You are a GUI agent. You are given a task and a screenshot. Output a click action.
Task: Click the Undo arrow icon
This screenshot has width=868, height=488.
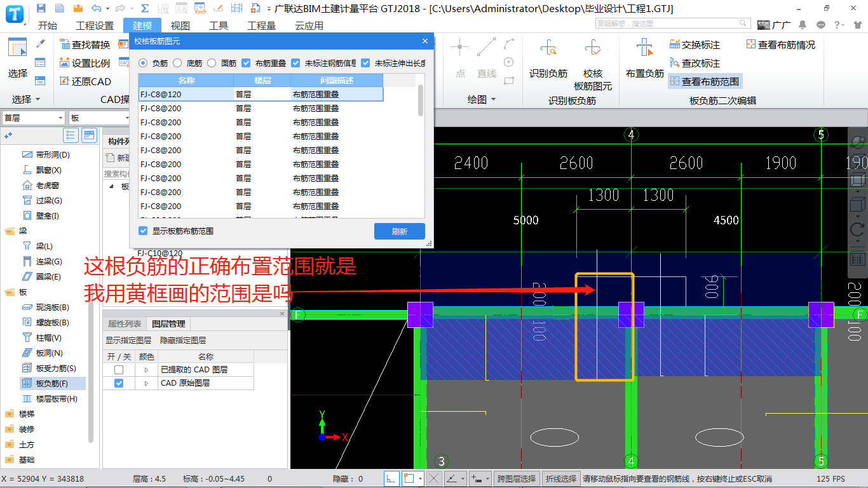pyautogui.click(x=96, y=8)
